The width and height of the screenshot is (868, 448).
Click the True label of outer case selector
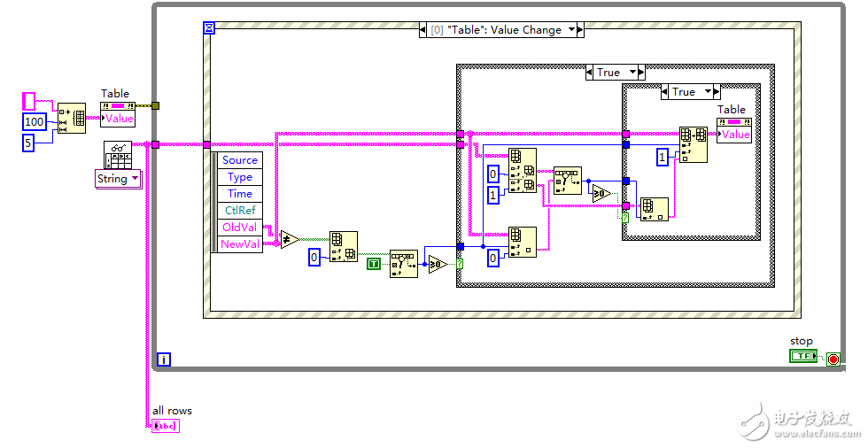608,73
